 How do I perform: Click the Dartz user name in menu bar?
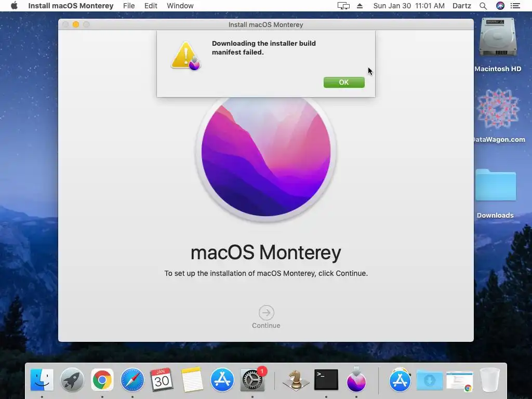462,6
